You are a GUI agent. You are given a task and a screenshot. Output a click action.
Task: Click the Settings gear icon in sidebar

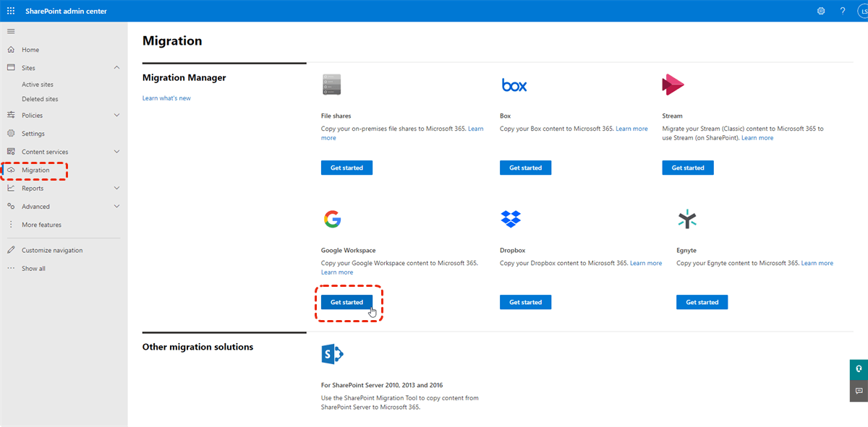pyautogui.click(x=11, y=134)
